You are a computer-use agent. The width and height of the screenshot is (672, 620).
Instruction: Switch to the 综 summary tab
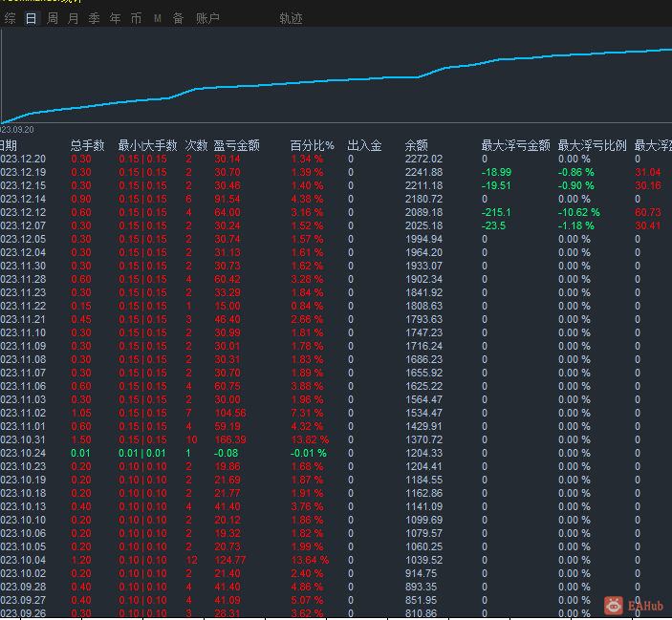pos(10,18)
